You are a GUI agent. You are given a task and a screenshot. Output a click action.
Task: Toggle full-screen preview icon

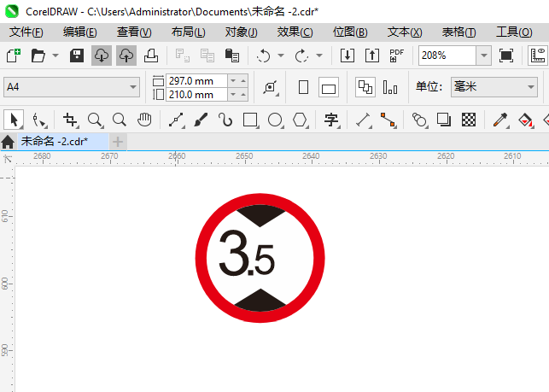(506, 56)
